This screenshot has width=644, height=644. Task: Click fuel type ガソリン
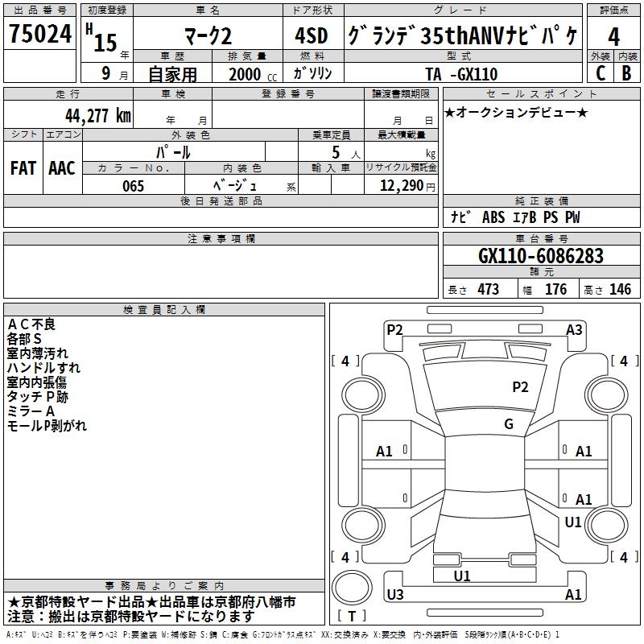click(x=312, y=73)
